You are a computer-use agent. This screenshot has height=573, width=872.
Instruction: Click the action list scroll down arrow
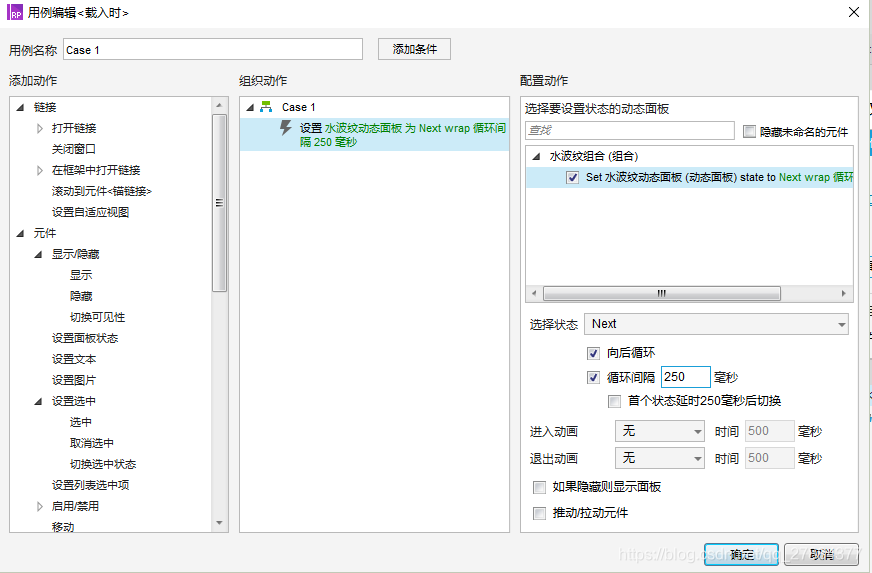[219, 523]
